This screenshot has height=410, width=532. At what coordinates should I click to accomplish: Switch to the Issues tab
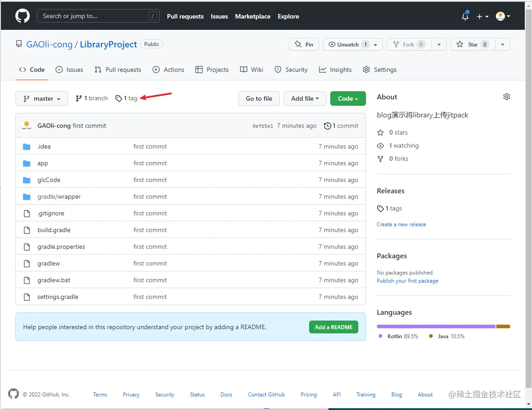pyautogui.click(x=69, y=70)
